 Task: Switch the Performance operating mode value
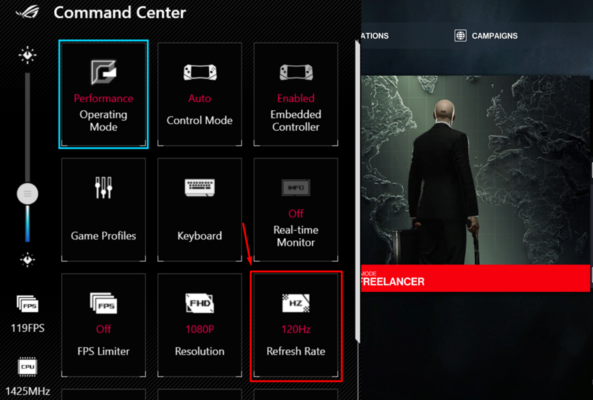point(103,98)
